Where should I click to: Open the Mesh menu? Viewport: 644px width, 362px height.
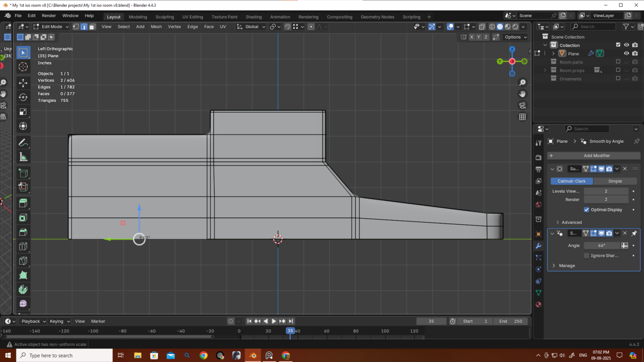click(x=156, y=27)
